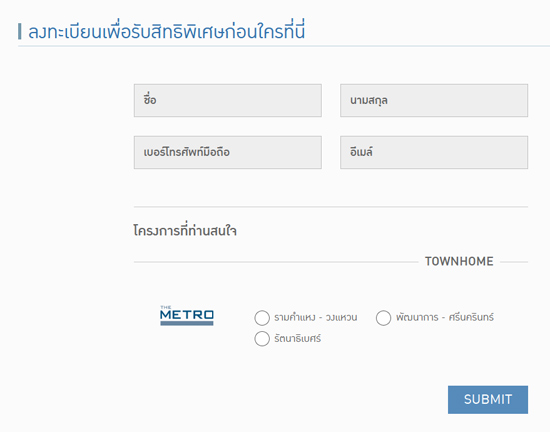550x432 pixels.
Task: Click the ลงทะเบียนเพื่อรับสิทธิพิเศษ page title
Action: click(x=167, y=31)
